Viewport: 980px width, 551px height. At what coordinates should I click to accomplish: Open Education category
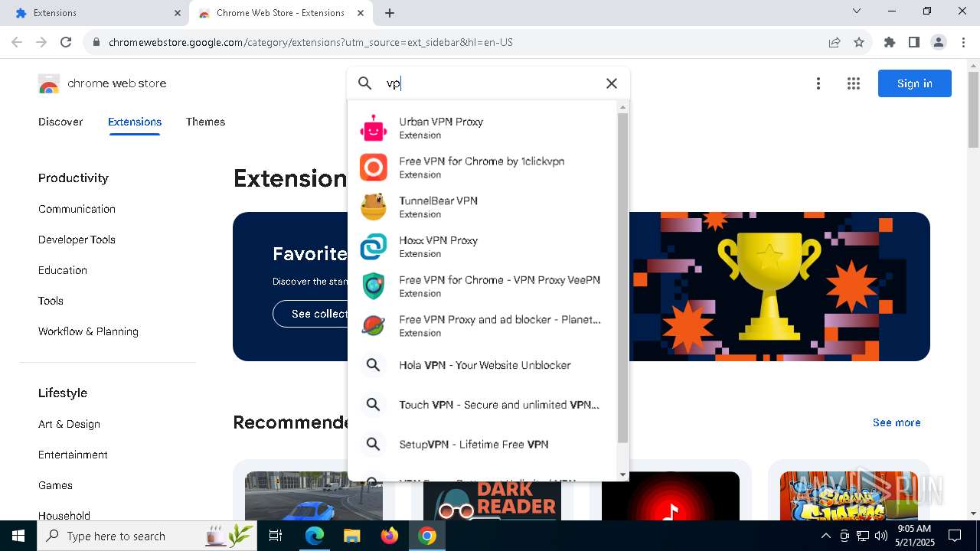click(63, 270)
